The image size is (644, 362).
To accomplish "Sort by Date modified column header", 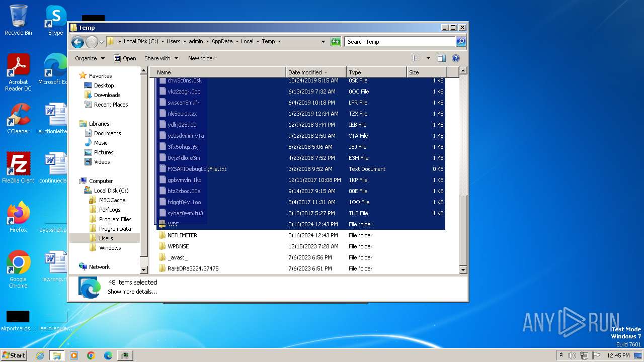I will point(316,72).
